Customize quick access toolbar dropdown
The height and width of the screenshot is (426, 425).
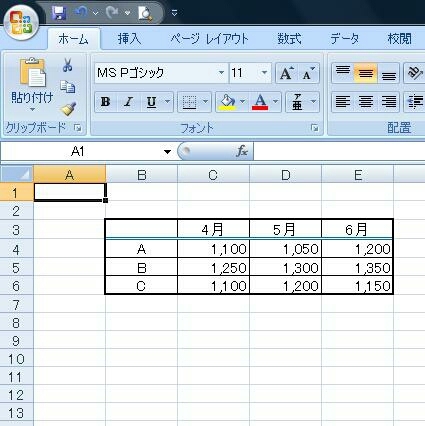click(174, 13)
